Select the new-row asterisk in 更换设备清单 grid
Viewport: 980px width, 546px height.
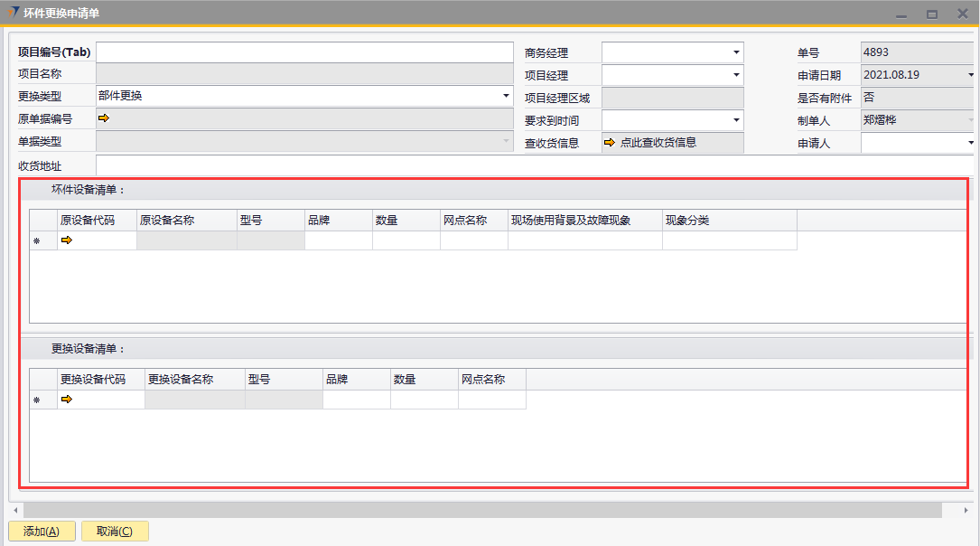pyautogui.click(x=37, y=400)
